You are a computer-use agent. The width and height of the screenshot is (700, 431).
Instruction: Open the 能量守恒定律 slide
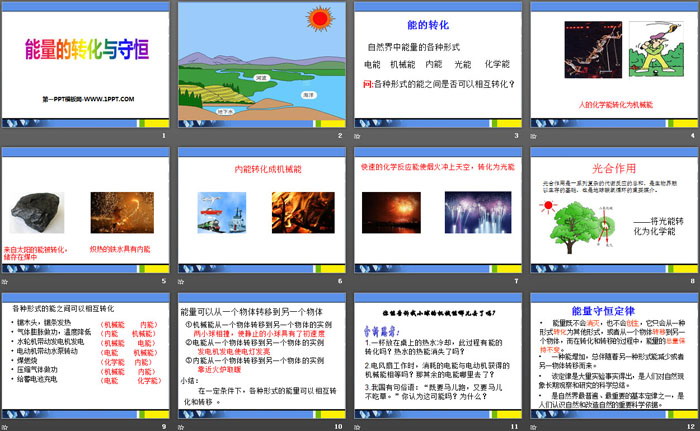610,360
